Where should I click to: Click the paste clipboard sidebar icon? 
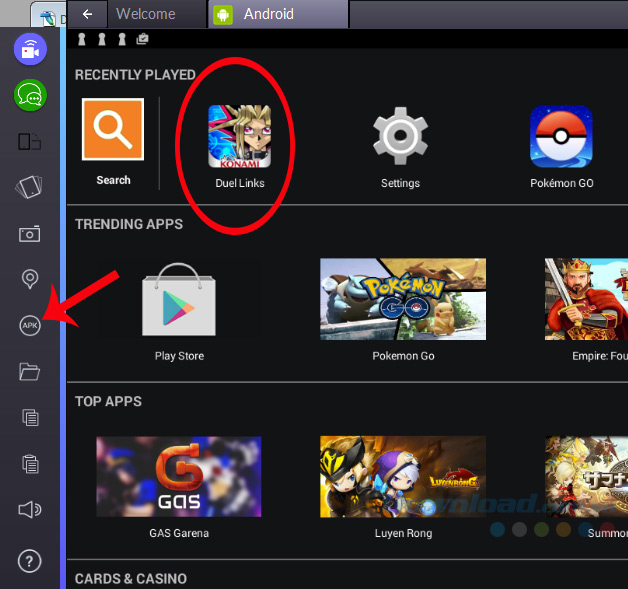point(30,464)
